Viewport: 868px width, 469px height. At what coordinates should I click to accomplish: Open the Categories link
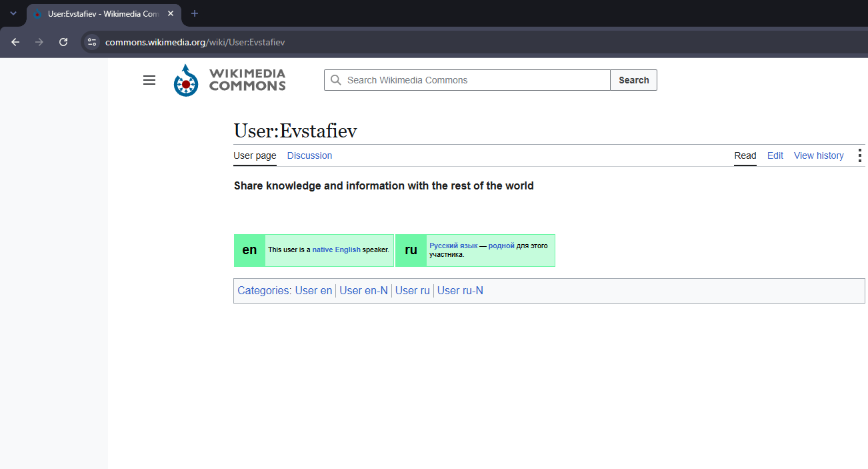click(x=264, y=290)
